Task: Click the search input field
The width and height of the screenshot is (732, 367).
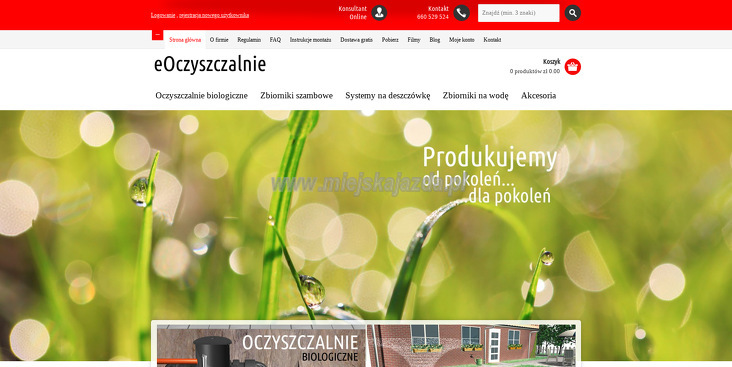Action: click(518, 13)
